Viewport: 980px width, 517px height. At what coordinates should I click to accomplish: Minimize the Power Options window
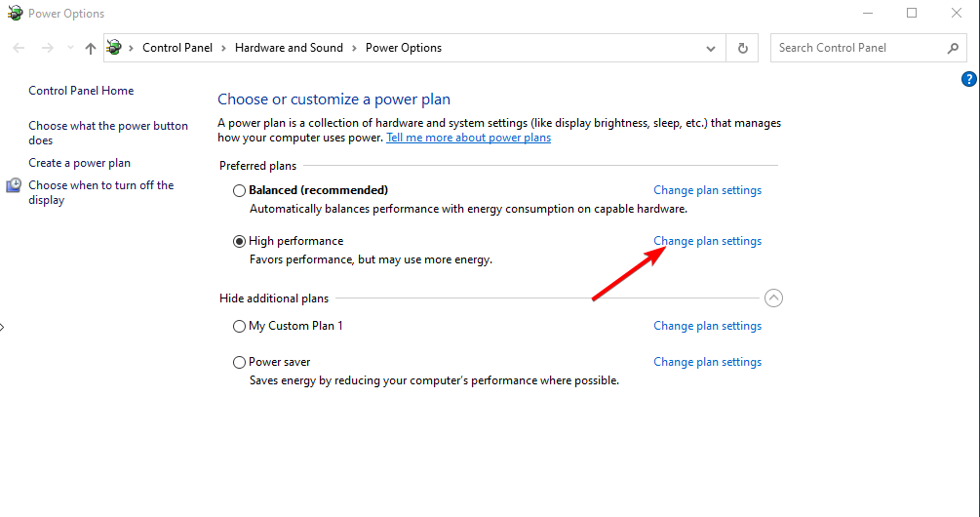pos(867,13)
